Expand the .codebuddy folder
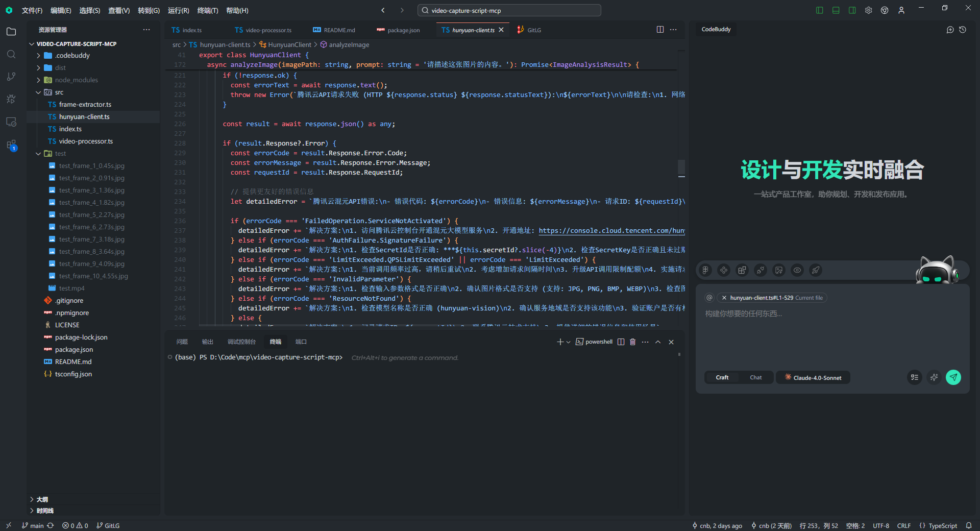This screenshot has width=980, height=531. click(38, 55)
